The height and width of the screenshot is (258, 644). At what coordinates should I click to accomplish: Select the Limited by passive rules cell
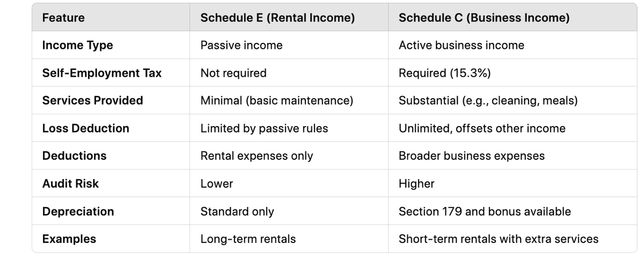pyautogui.click(x=264, y=128)
